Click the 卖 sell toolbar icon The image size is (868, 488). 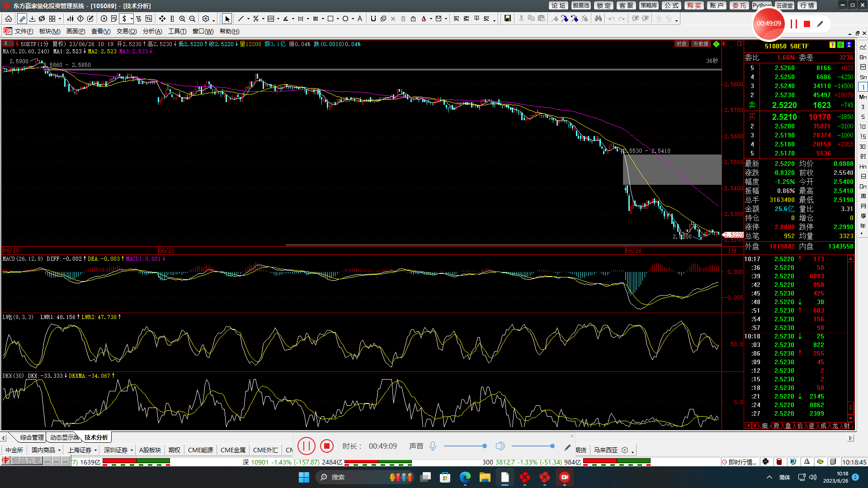point(466,19)
